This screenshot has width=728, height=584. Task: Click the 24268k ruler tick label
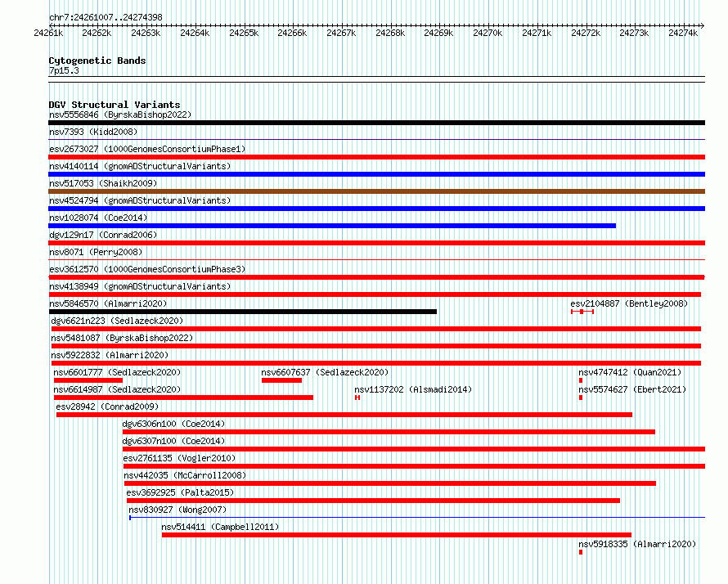[390, 33]
